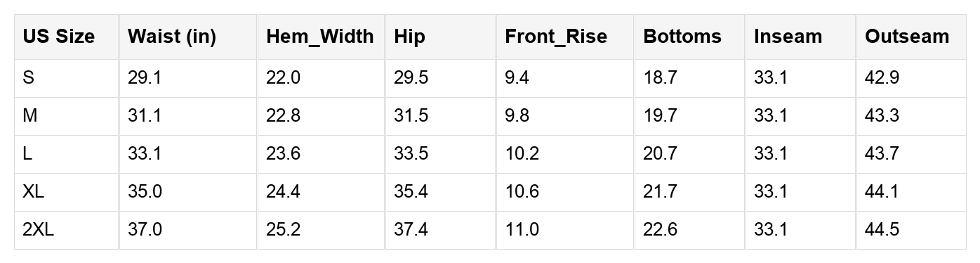Click the Front_Rise column header
The height and width of the screenshot is (263, 980).
(x=565, y=37)
